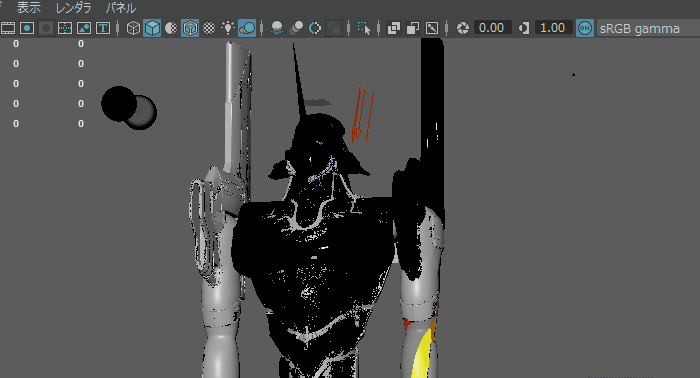Toggle X-Ray Joints icon
Viewport: 700px width, 378px height.
click(x=432, y=28)
